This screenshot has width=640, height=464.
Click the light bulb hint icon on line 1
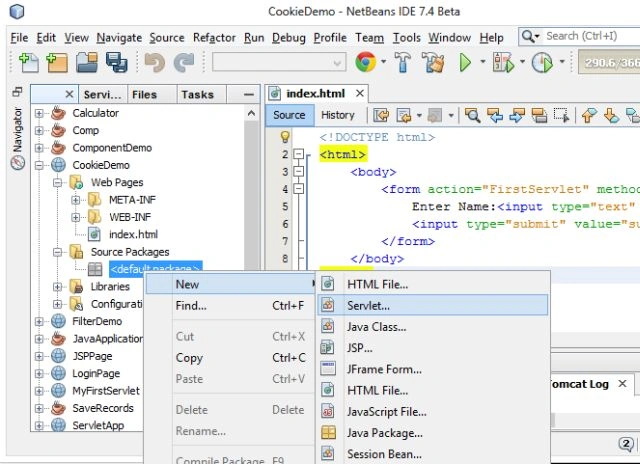coord(285,137)
